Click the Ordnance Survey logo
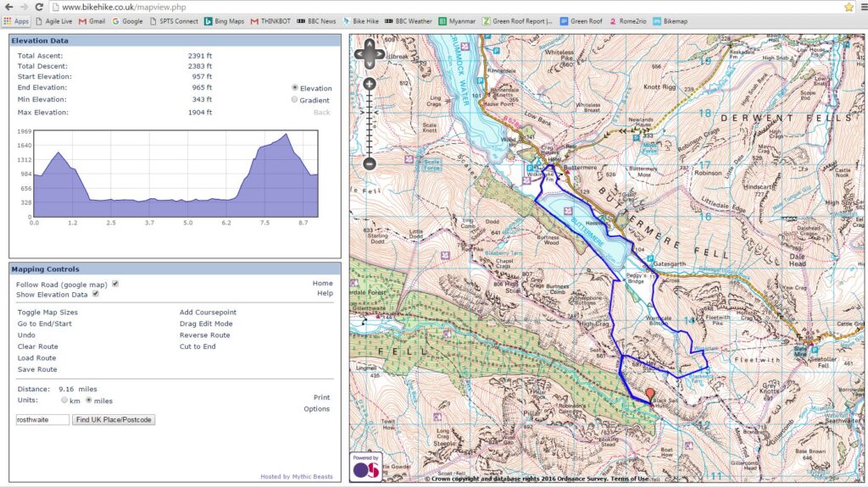The height and width of the screenshot is (487, 868). [366, 467]
